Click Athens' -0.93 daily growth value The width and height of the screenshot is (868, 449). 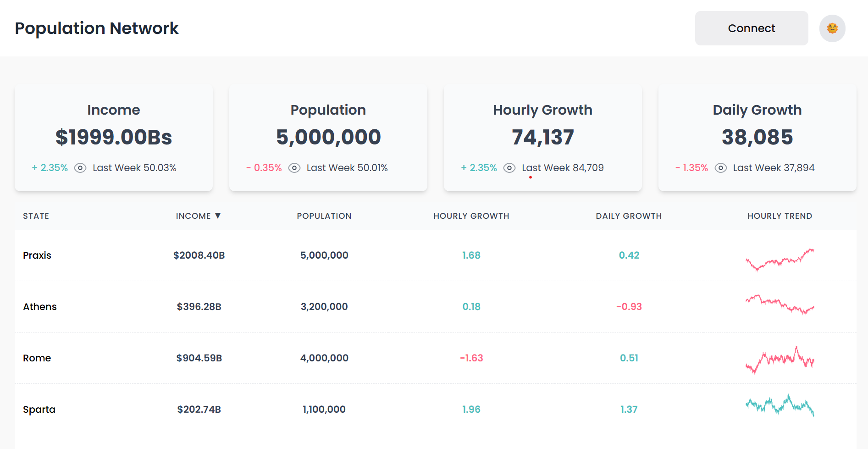629,307
